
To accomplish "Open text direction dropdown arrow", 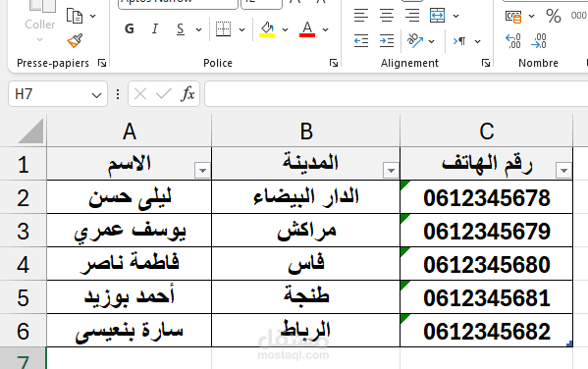I will tap(477, 41).
